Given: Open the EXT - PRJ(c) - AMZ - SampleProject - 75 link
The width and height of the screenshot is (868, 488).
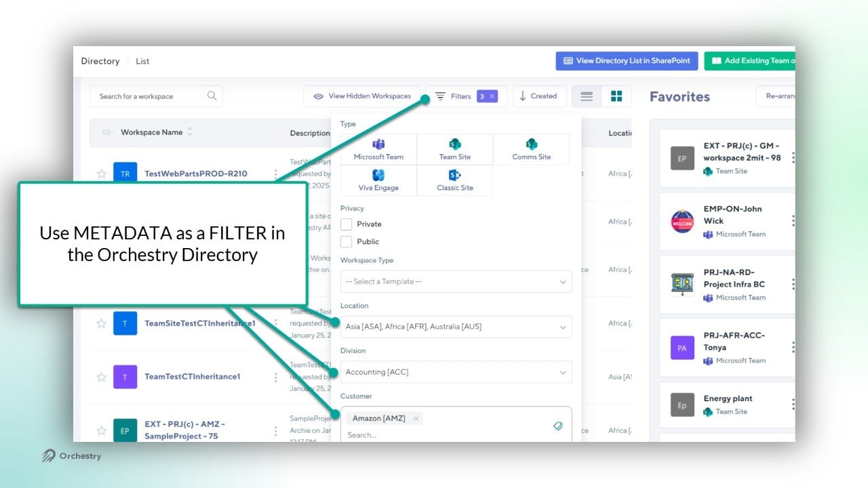Looking at the screenshot, I should click(184, 430).
